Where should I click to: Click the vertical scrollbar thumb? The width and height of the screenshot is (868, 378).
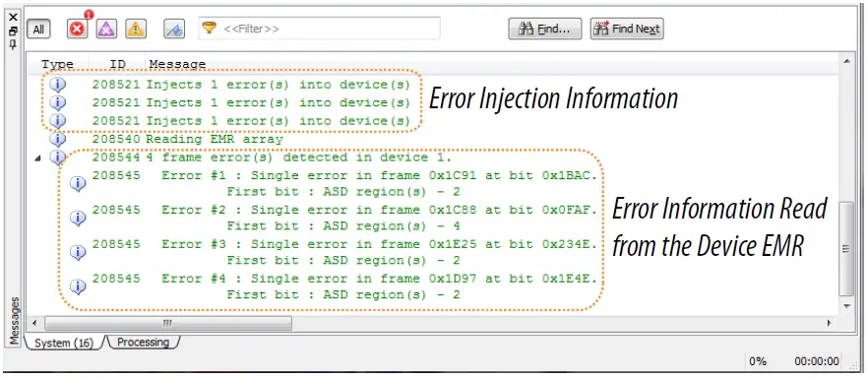pos(846,249)
